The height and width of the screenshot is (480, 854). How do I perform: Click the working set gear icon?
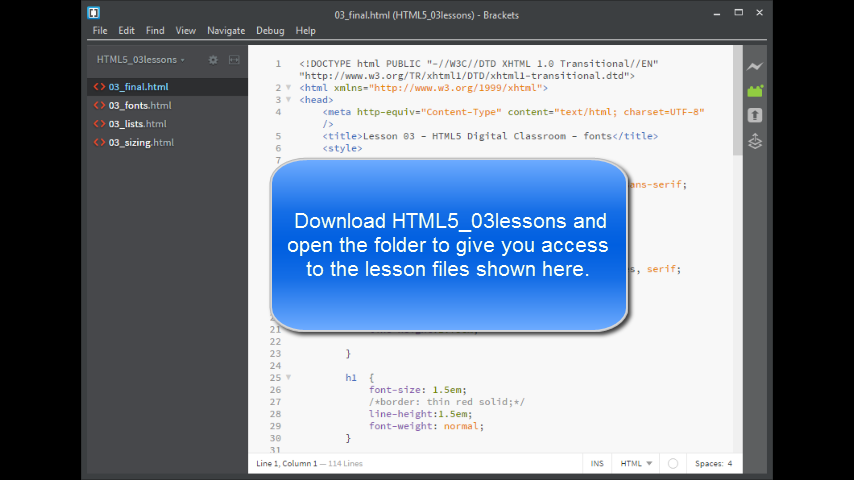pyautogui.click(x=213, y=60)
